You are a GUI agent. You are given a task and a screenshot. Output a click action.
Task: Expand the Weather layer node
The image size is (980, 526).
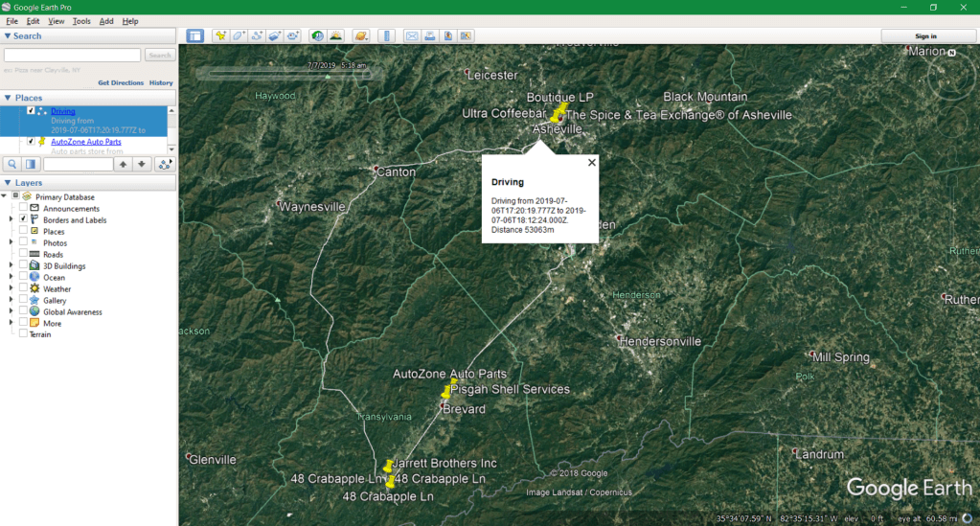coord(11,288)
